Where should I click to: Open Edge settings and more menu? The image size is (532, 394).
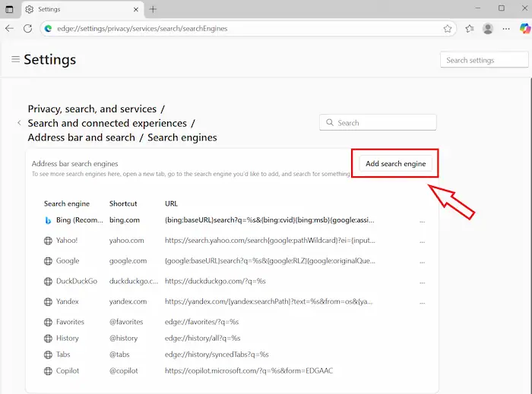pyautogui.click(x=506, y=29)
